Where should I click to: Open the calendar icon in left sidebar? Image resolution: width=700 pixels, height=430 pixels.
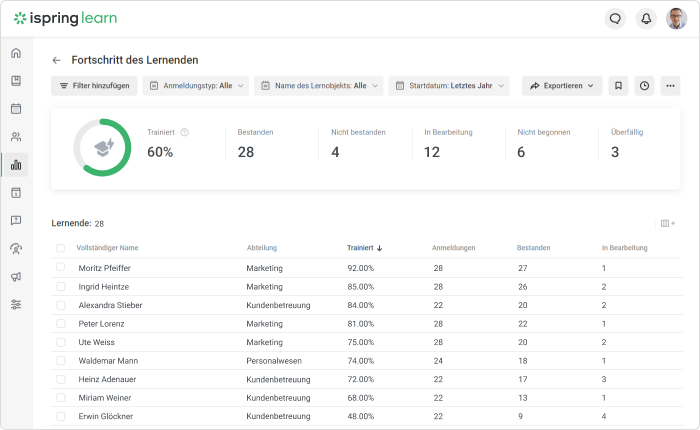(x=16, y=109)
